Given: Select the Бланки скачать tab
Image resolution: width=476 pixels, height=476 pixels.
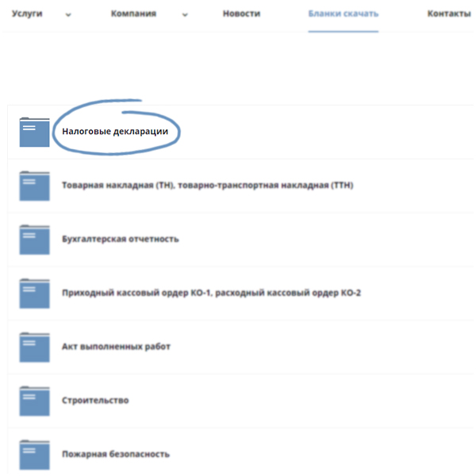Looking at the screenshot, I should click(x=344, y=13).
